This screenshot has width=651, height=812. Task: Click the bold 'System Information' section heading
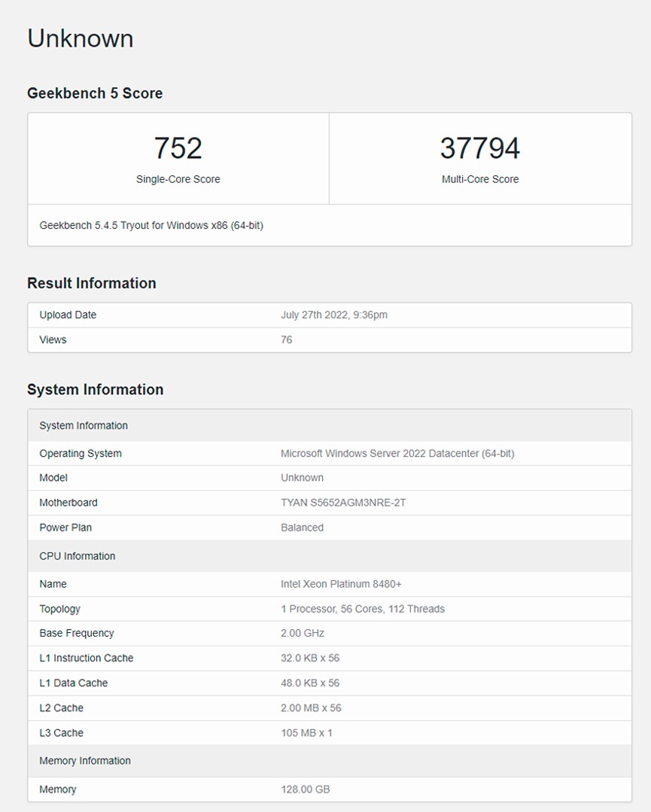96,389
